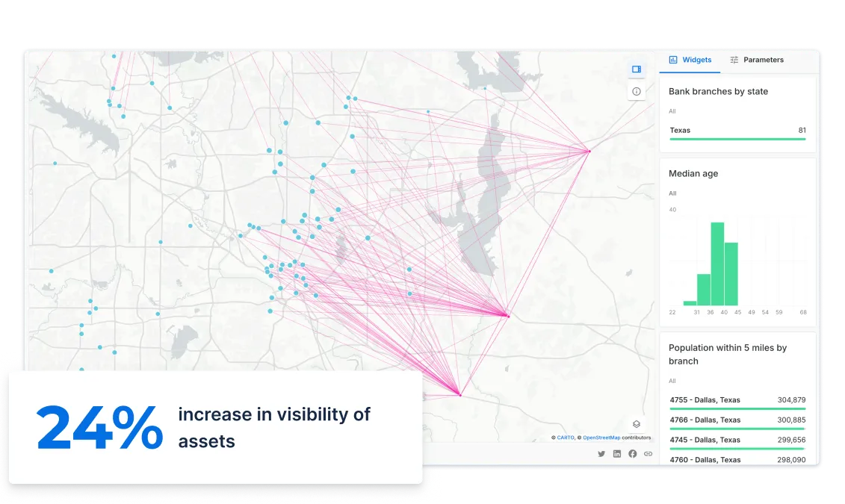Image resolution: width=845 pixels, height=504 pixels.
Task: Open the map layers icon
Action: point(637,424)
